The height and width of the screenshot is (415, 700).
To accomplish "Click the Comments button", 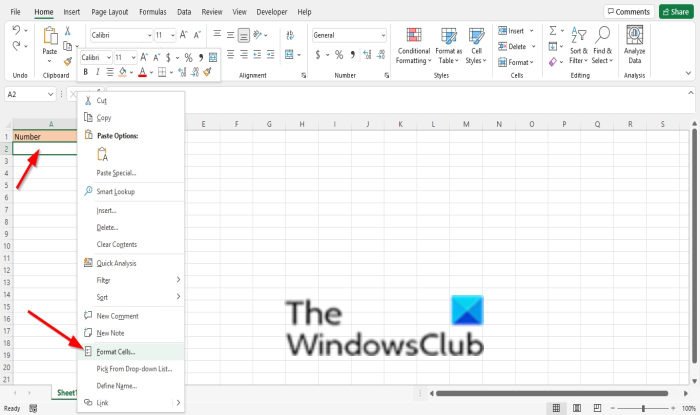I will (629, 12).
